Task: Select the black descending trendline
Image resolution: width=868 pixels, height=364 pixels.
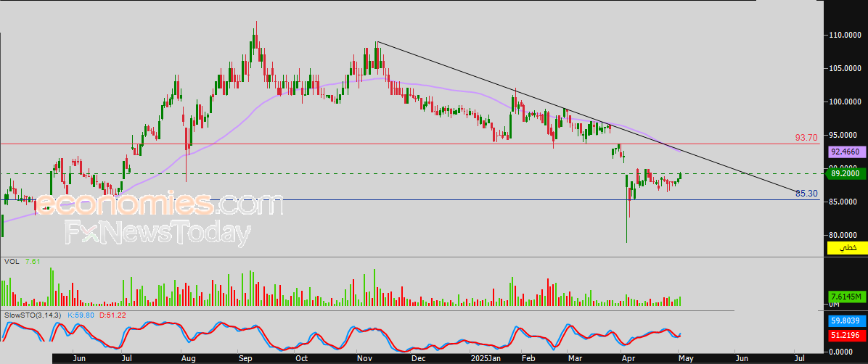Action: pos(587,117)
